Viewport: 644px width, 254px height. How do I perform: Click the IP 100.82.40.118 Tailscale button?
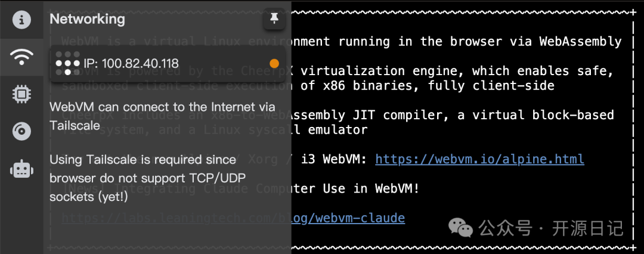pos(168,63)
